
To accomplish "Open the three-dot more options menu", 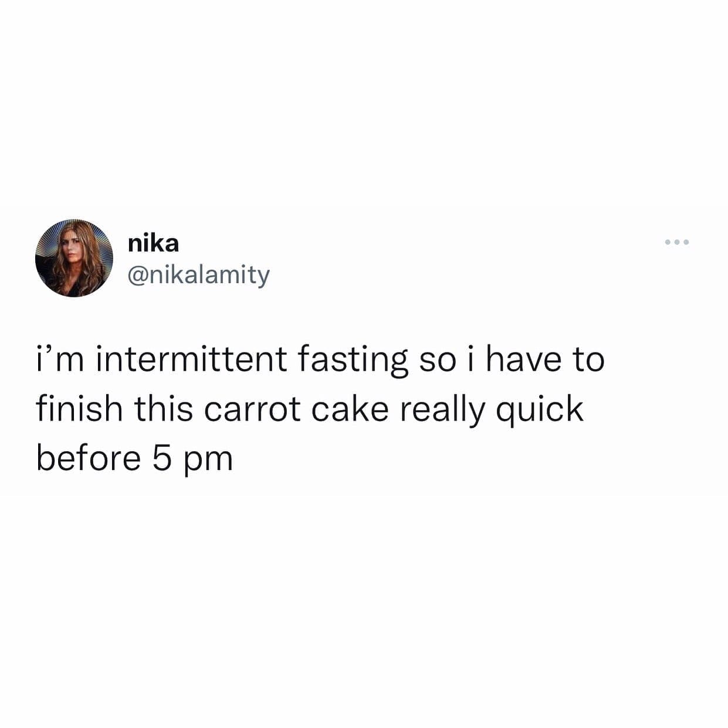I will (676, 242).
